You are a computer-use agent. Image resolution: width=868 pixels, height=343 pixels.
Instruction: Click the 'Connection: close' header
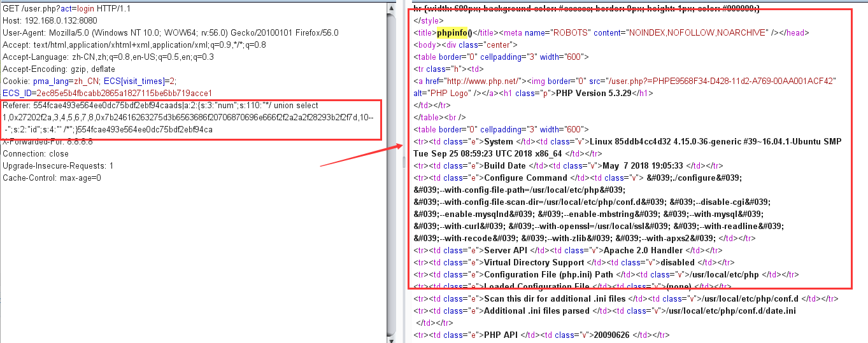[x=35, y=154]
